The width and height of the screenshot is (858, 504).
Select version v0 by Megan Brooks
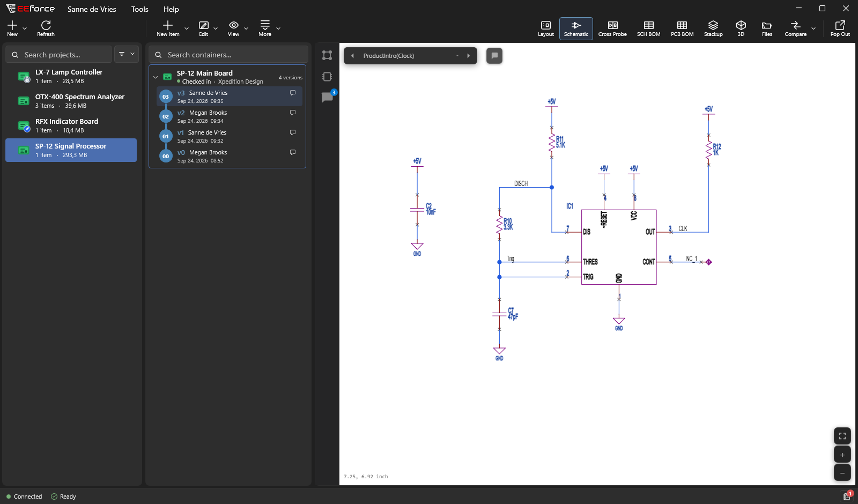[230, 156]
